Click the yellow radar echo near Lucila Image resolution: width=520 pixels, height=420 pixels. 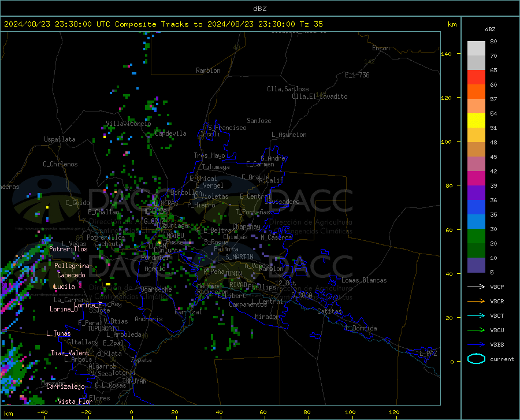(108, 284)
